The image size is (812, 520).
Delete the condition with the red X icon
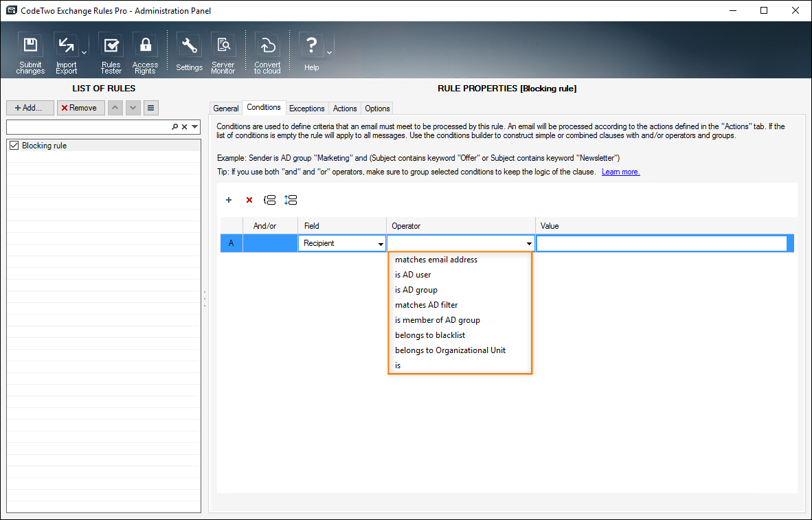[x=249, y=200]
